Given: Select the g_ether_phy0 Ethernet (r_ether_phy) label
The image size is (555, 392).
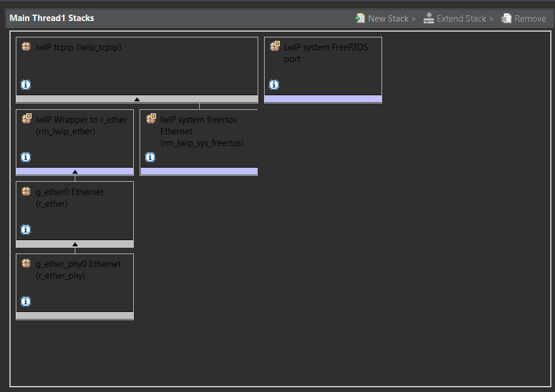Looking at the screenshot, I should pos(78,269).
